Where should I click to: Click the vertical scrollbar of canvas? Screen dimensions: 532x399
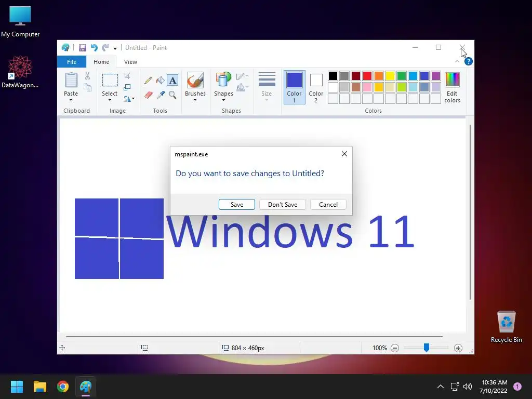(x=470, y=212)
